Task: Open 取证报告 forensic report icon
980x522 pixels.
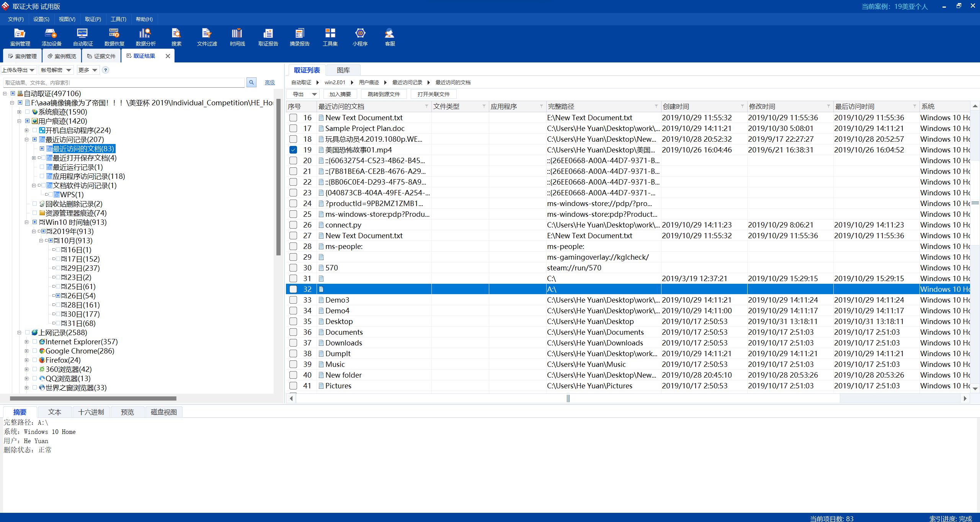Action: pos(268,37)
